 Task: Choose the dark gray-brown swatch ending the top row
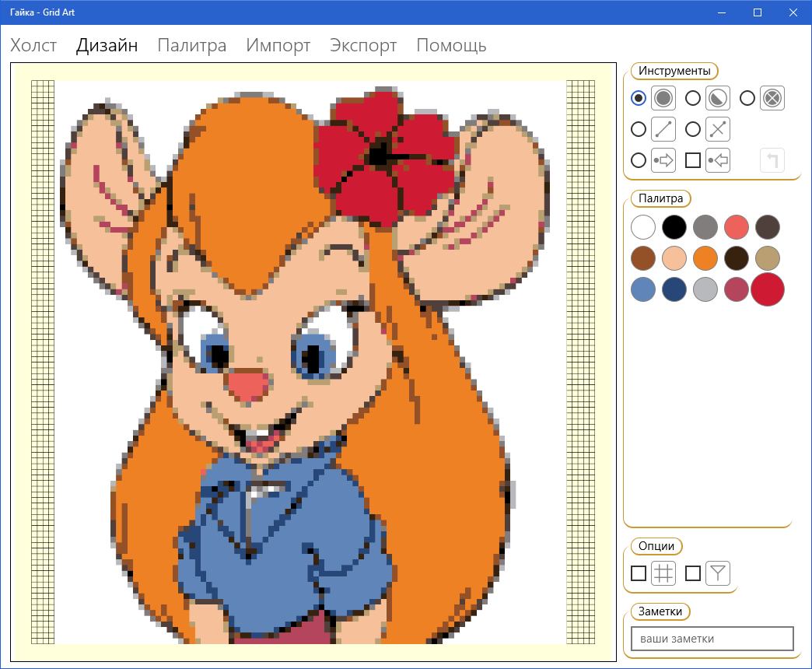(x=768, y=227)
